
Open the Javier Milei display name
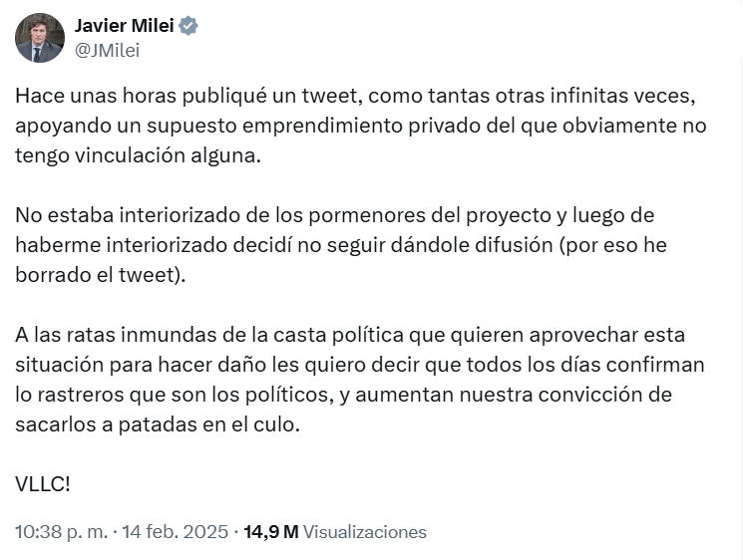(125, 27)
